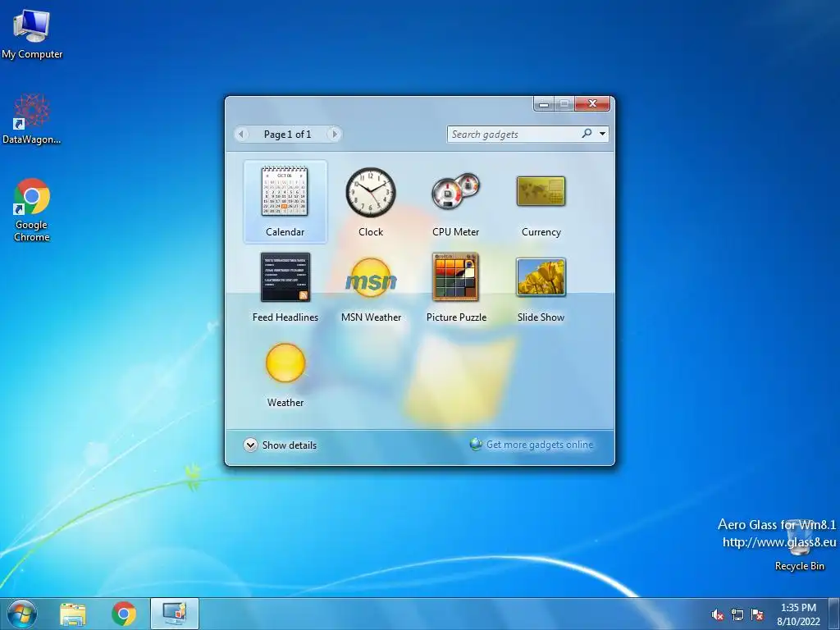Select the Calendar gadget

tap(285, 202)
